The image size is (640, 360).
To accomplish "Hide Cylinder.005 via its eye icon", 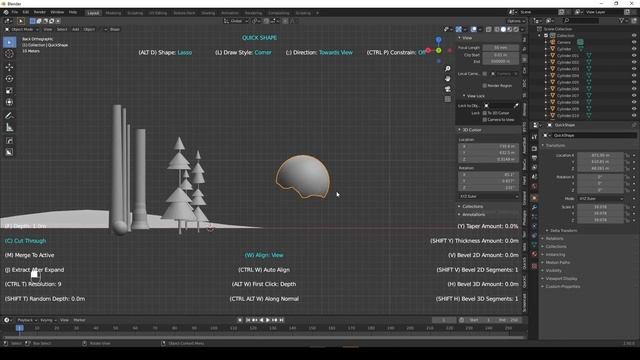I will (634, 82).
